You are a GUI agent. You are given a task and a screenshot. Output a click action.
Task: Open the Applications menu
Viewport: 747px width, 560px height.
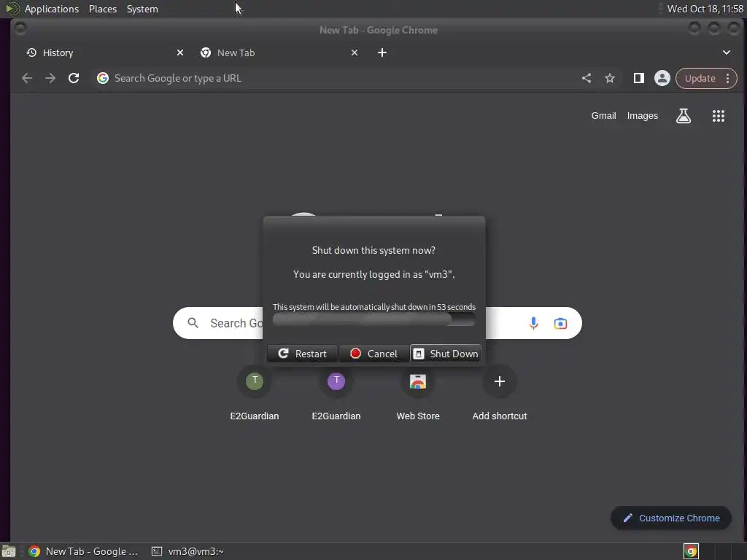(52, 9)
